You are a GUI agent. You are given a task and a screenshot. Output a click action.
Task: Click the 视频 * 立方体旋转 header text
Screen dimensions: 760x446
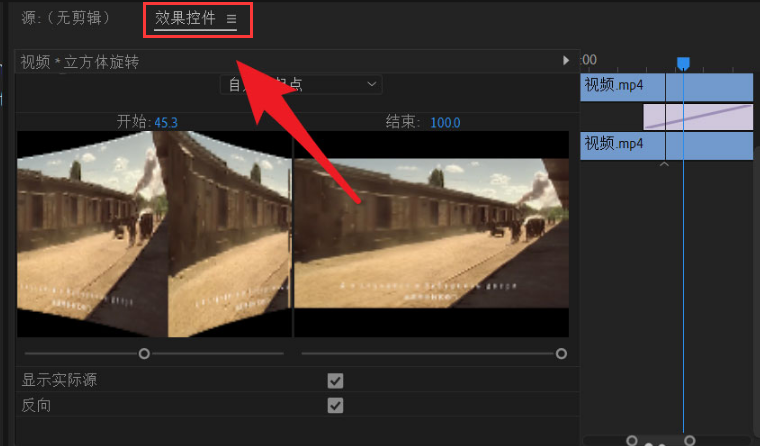(x=80, y=62)
